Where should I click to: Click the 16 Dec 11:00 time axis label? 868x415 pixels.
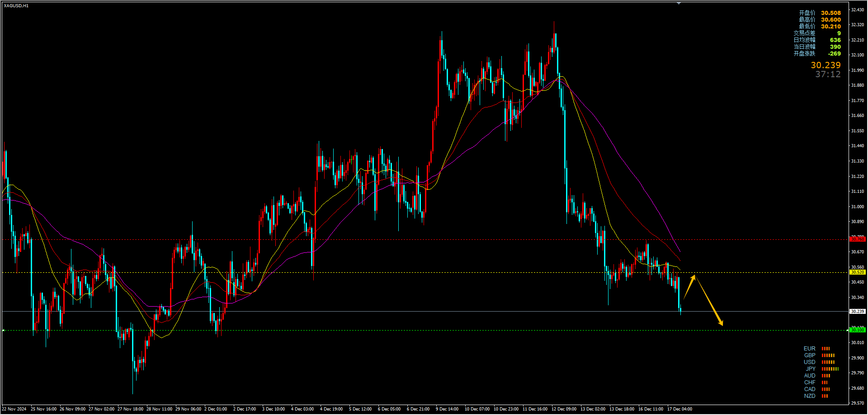(651, 409)
